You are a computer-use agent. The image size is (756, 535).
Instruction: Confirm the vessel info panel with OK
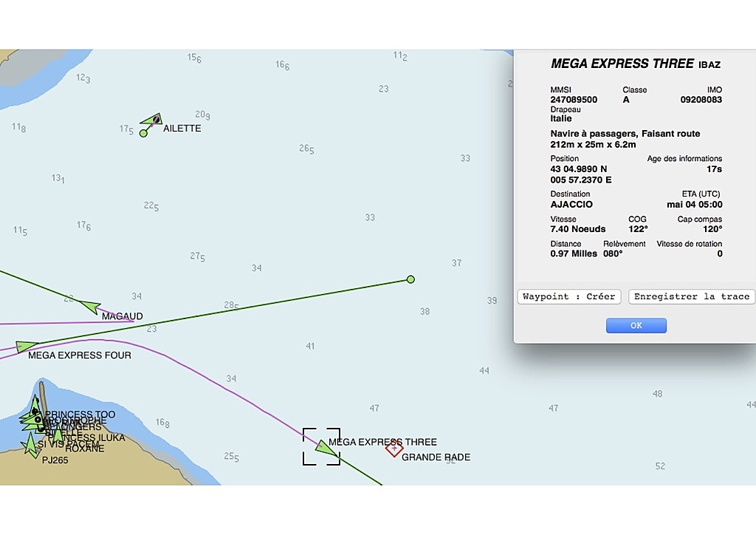636,326
